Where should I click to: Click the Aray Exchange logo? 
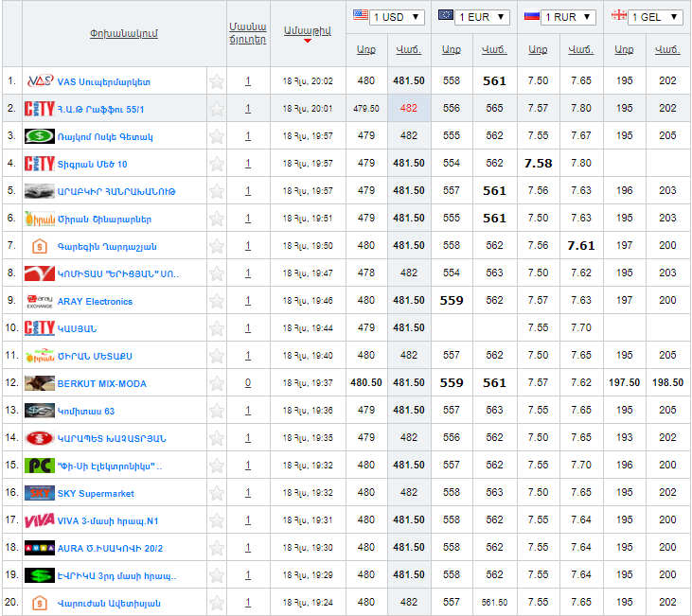click(40, 301)
